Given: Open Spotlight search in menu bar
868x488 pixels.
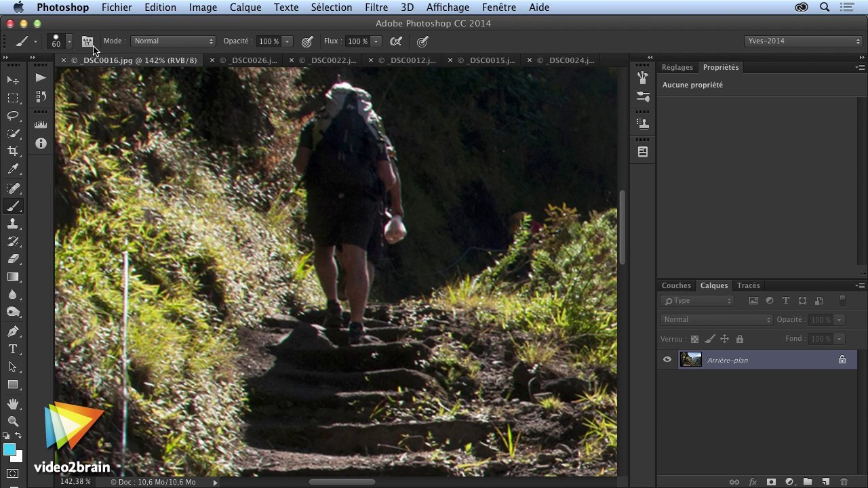Looking at the screenshot, I should point(825,7).
